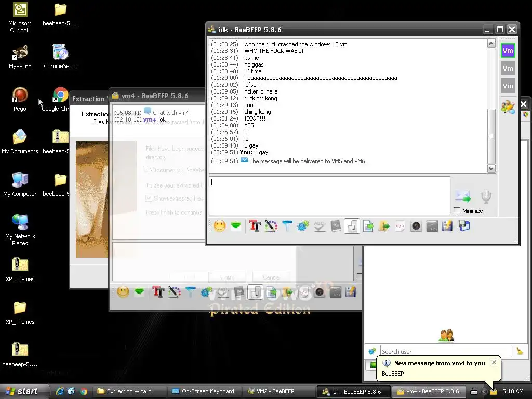Screen dimensions: 532x399
Task: Click the Search user field
Action: click(x=446, y=352)
